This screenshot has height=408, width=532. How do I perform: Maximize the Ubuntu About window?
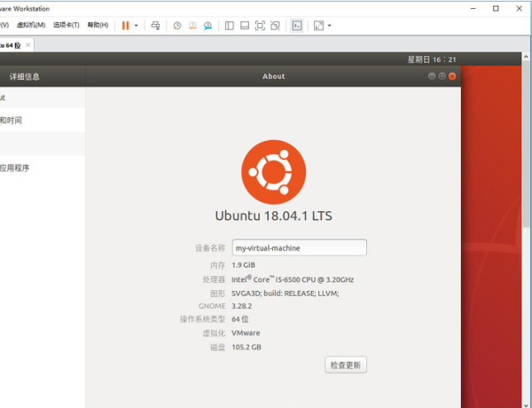442,76
